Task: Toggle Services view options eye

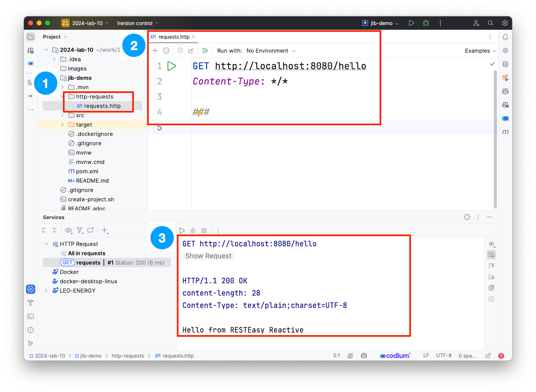Action: 68,230
